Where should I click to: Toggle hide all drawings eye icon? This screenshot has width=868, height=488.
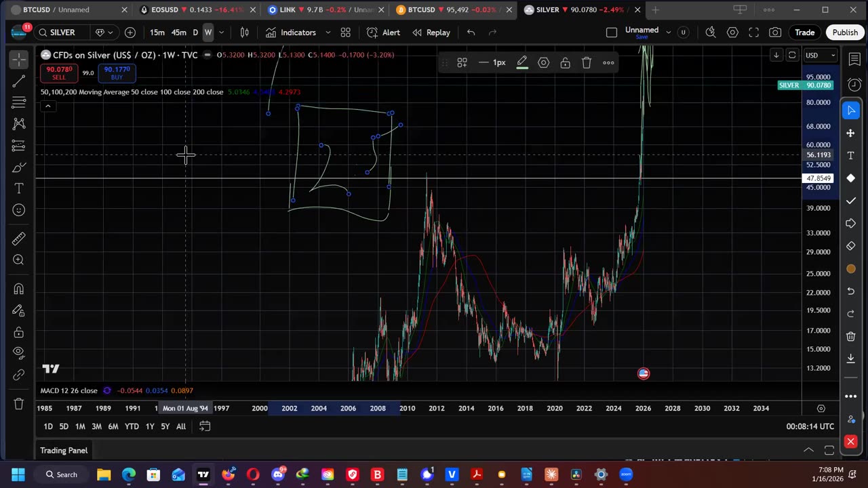19,352
